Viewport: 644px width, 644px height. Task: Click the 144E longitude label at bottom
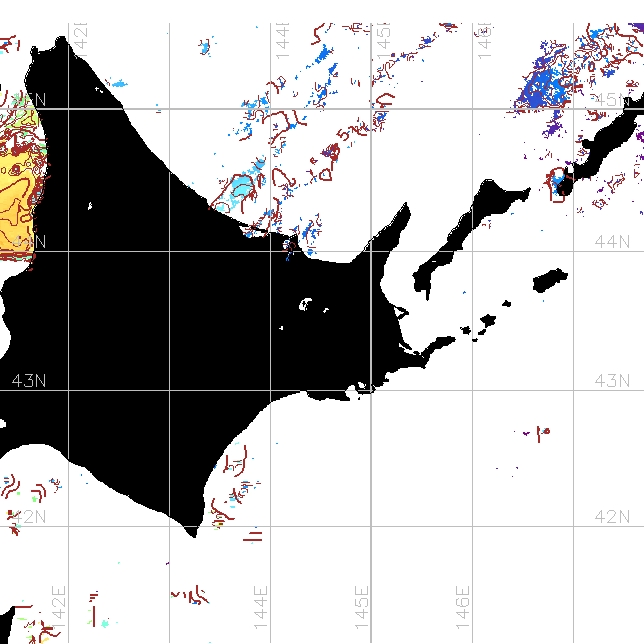[261, 604]
